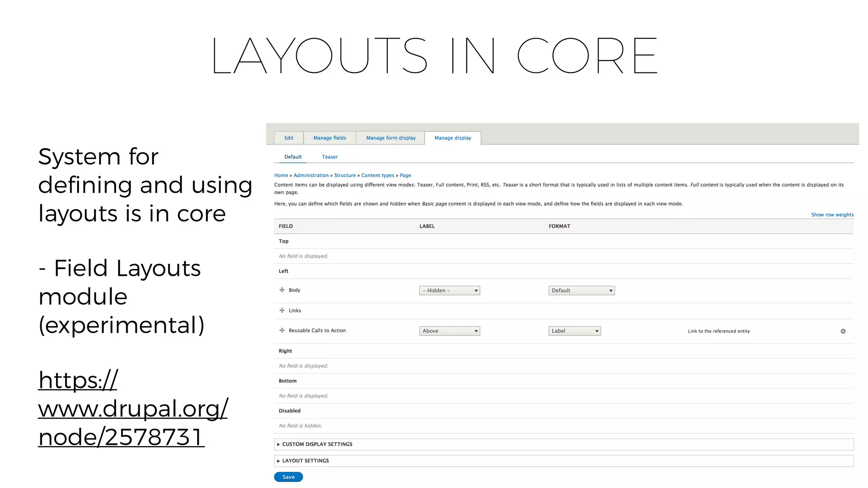Image resolution: width=868 pixels, height=488 pixels.
Task: Open the drupal.org node/2578731 link
Action: 133,408
